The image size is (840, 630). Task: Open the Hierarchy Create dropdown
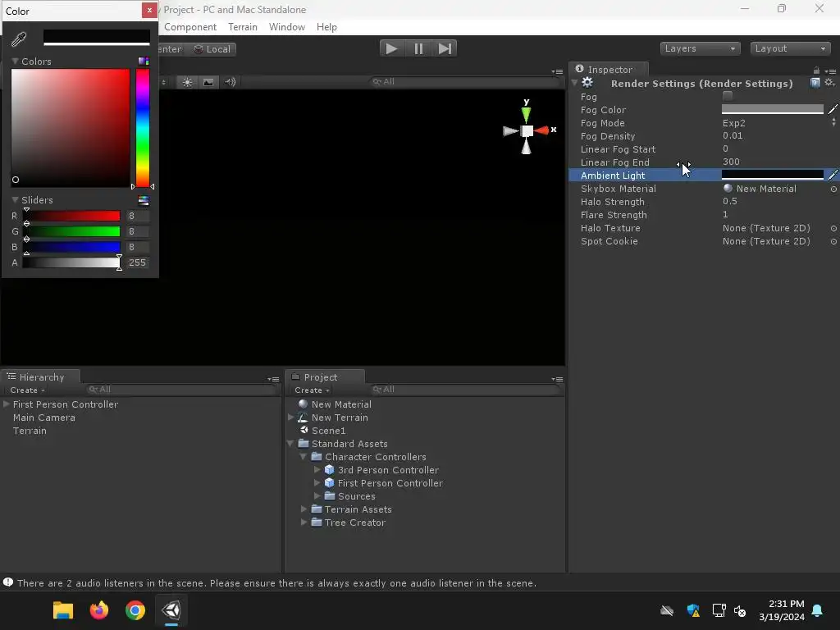(27, 390)
